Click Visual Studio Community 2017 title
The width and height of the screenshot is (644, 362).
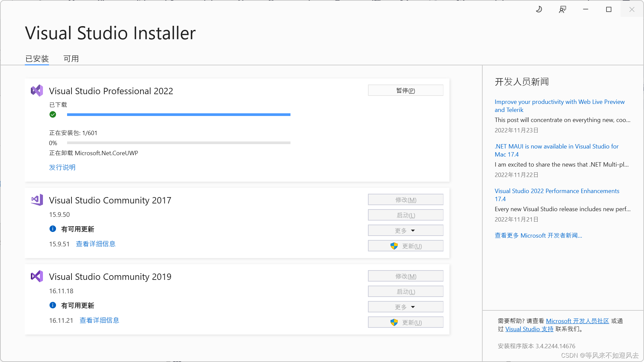110,200
